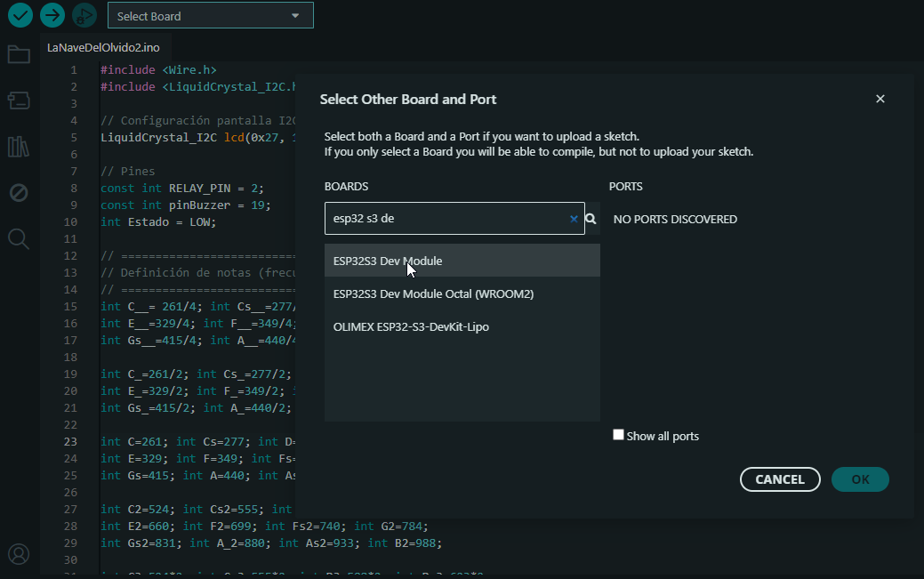The width and height of the screenshot is (924, 579).
Task: Click the BOARDS heading label
Action: pyautogui.click(x=347, y=186)
